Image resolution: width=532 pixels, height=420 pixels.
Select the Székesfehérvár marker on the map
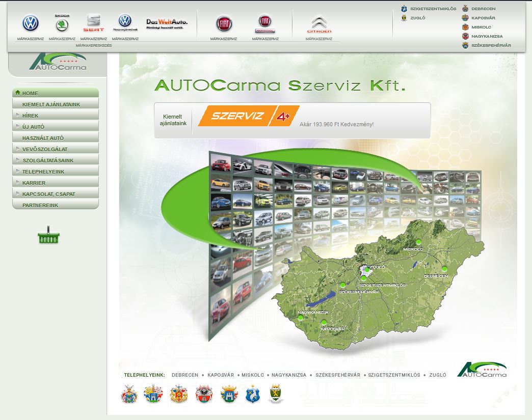pos(342,285)
